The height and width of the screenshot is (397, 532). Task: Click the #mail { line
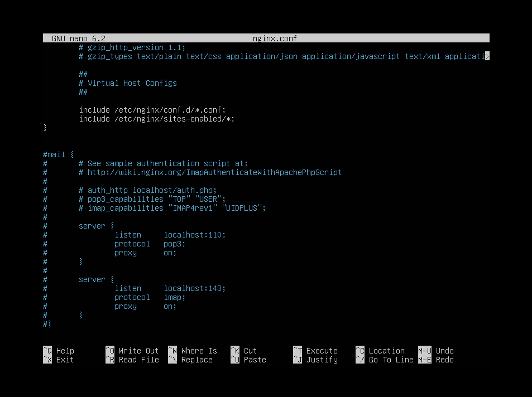59,154
